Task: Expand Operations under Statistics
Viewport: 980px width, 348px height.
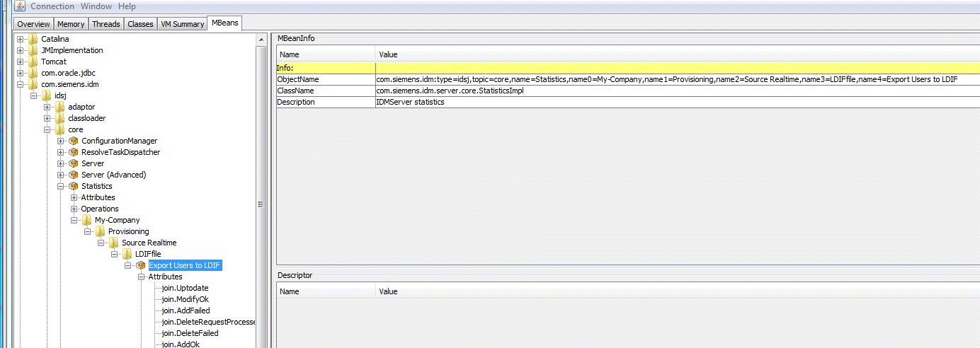Action: [x=74, y=209]
